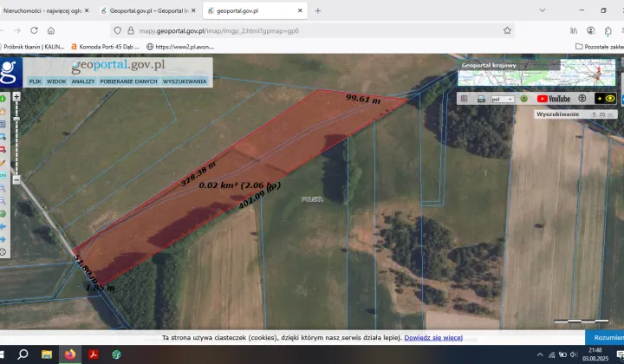Open the PLIK menu
This screenshot has width=624, height=364.
[35, 81]
